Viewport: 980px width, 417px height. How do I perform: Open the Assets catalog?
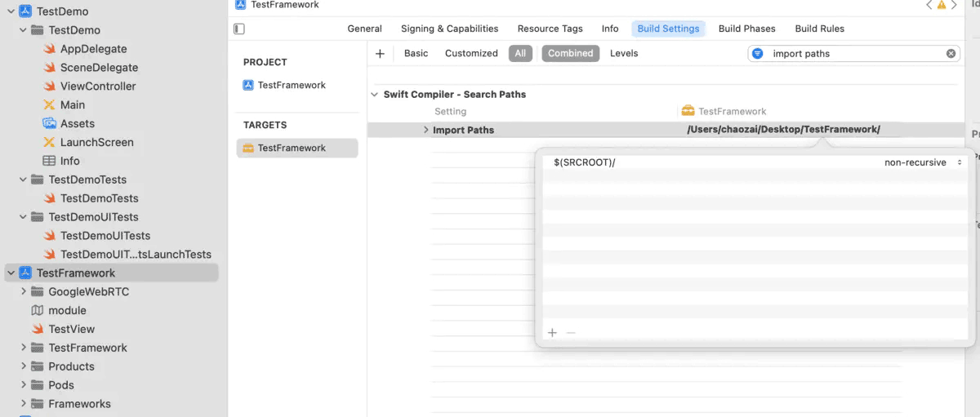(x=77, y=123)
